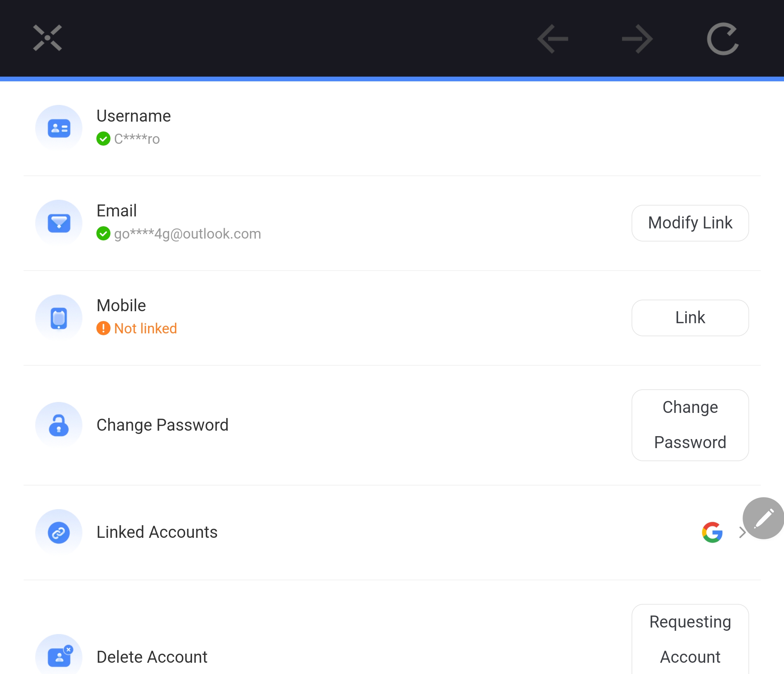Tap the Username ID card icon

(x=59, y=128)
